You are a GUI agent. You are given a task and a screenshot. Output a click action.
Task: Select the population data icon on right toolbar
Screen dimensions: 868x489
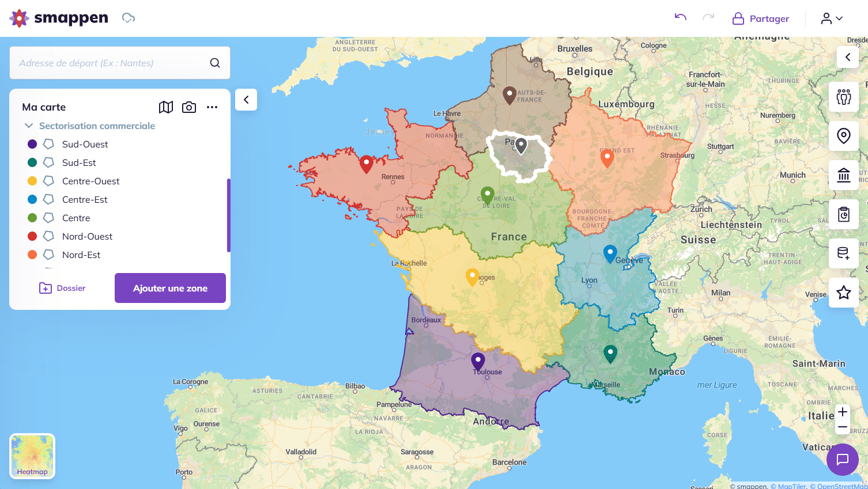pyautogui.click(x=843, y=97)
